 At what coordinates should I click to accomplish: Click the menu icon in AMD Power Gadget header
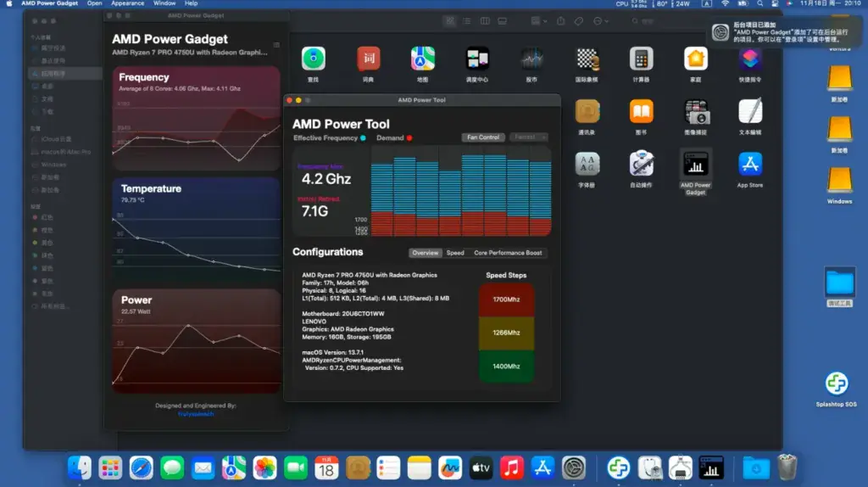click(276, 45)
